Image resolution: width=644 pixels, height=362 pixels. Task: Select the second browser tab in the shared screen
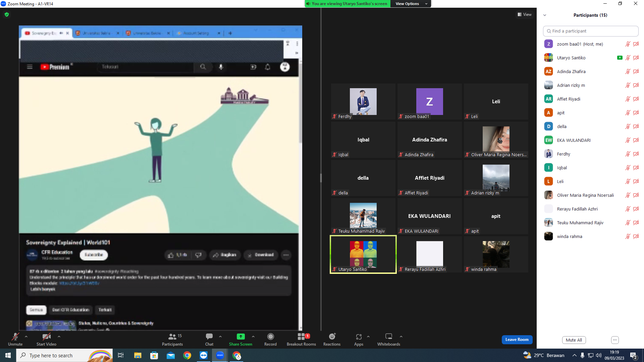click(97, 33)
